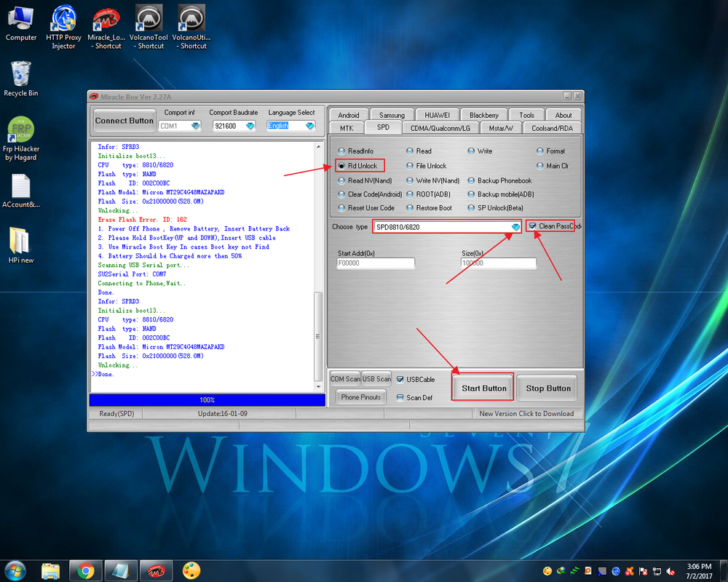This screenshot has height=582, width=728.
Task: Open the Comport Baudrate 921600 dropdown
Action: pos(250,126)
